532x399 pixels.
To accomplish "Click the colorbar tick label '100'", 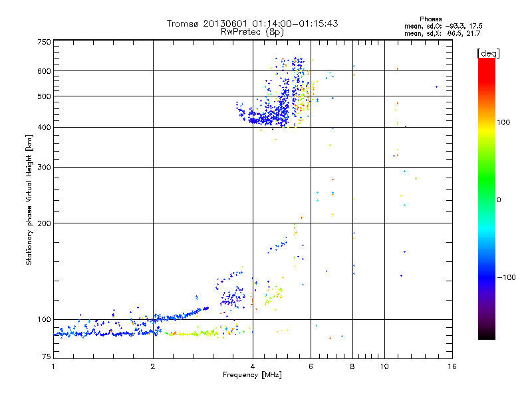I will 503,122.
